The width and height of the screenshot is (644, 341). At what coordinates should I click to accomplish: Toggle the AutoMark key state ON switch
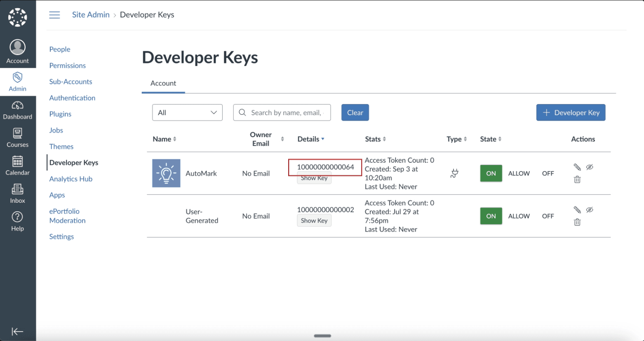coord(491,173)
